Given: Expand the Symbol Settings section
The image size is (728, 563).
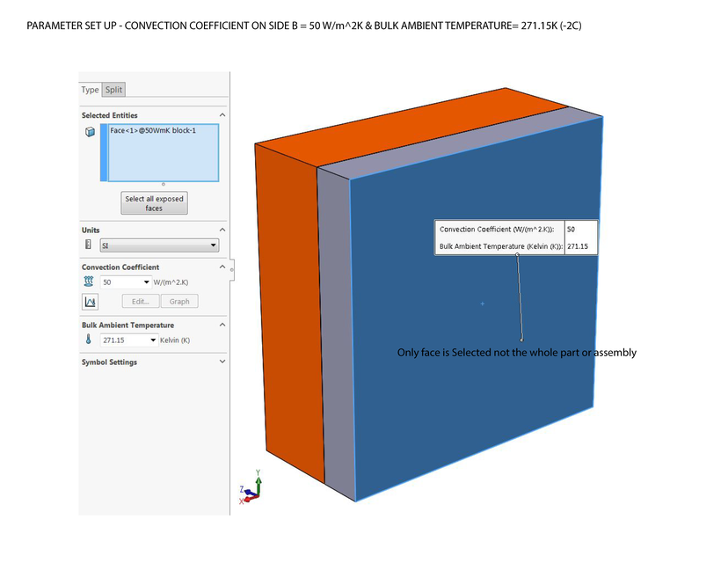Looking at the screenshot, I should tap(222, 362).
